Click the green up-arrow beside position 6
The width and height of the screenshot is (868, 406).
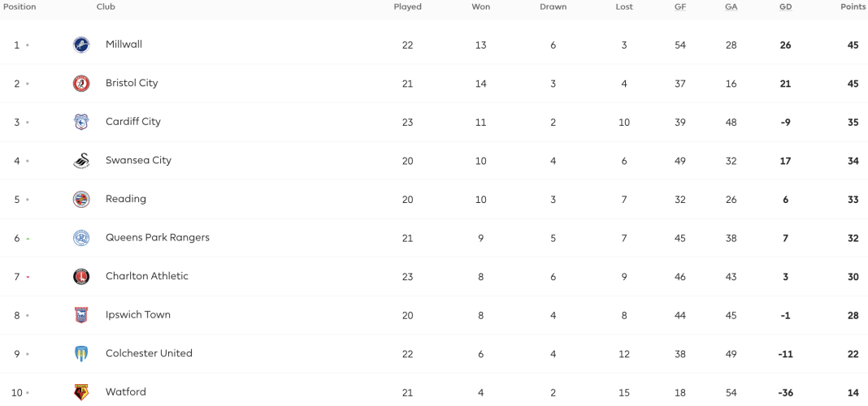tap(28, 239)
